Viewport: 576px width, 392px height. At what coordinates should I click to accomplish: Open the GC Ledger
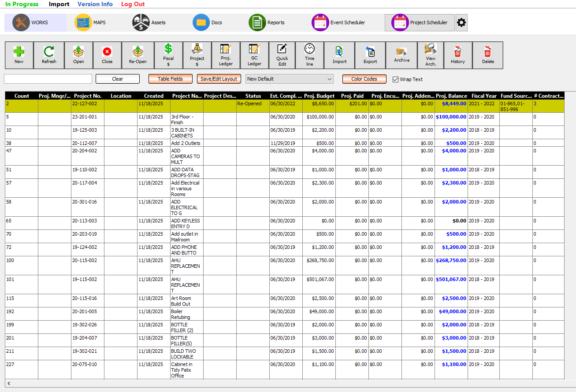tap(254, 55)
